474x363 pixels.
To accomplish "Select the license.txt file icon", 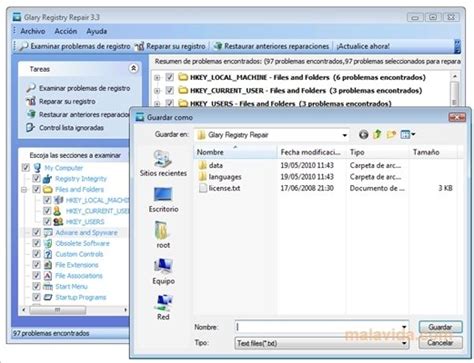I will (x=203, y=188).
